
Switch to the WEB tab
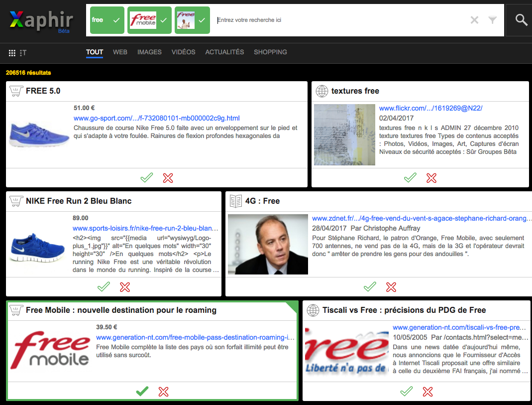coord(120,52)
